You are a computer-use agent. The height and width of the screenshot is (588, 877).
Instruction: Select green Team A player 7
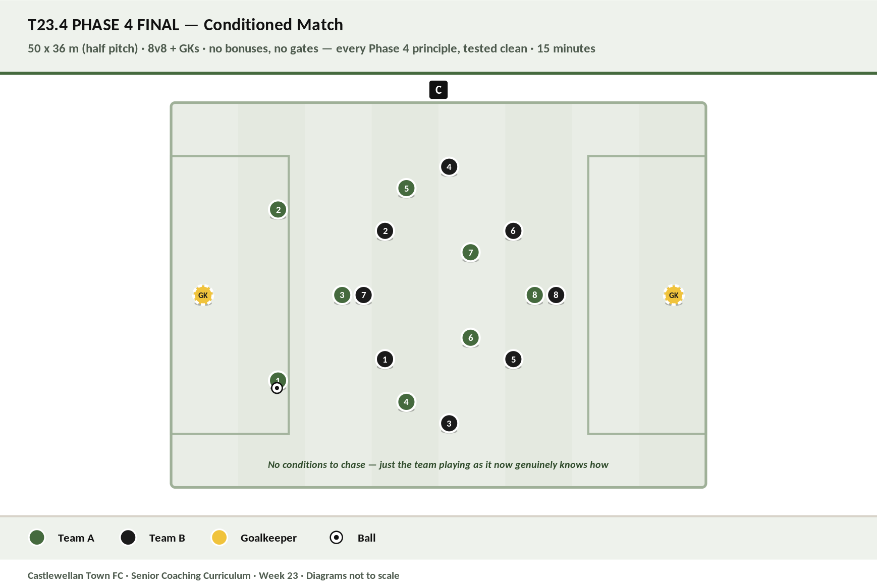coord(470,252)
